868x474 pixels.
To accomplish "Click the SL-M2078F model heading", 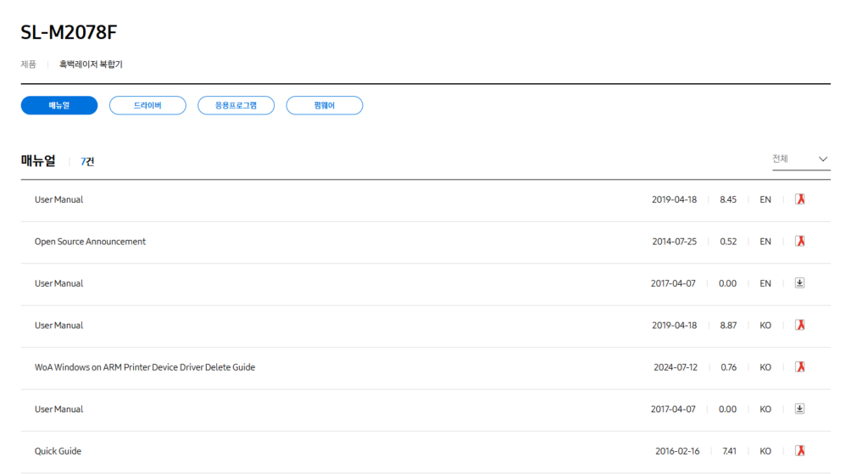I will click(x=69, y=33).
